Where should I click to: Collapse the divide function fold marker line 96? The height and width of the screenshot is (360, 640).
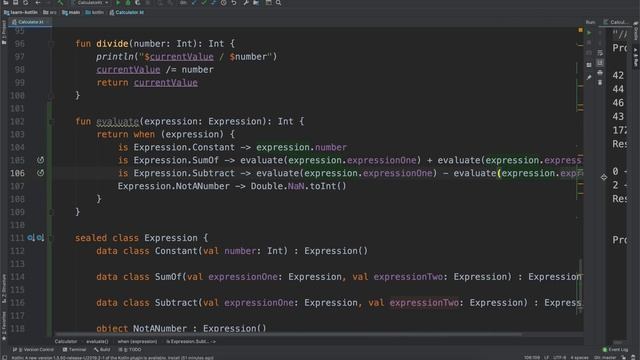51,43
